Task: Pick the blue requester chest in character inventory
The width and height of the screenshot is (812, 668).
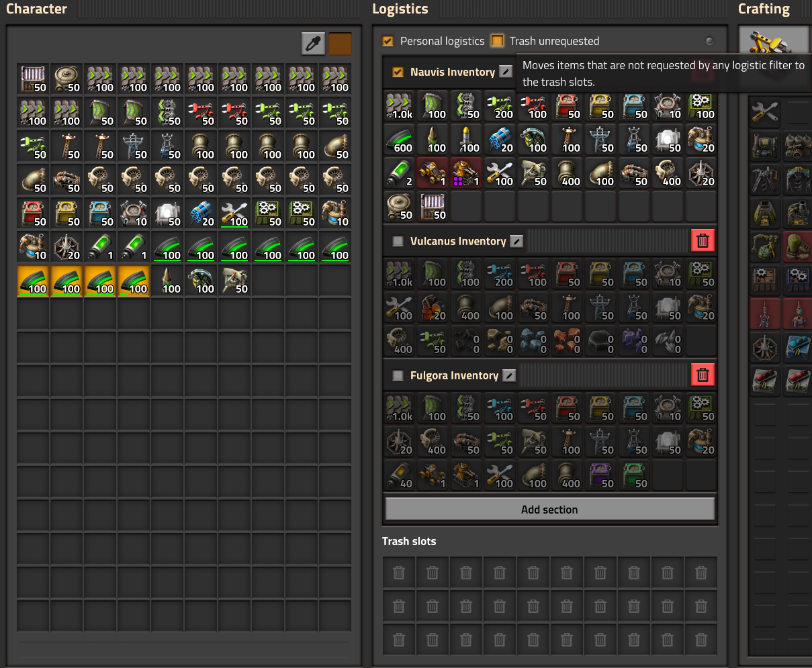Action: (x=100, y=214)
